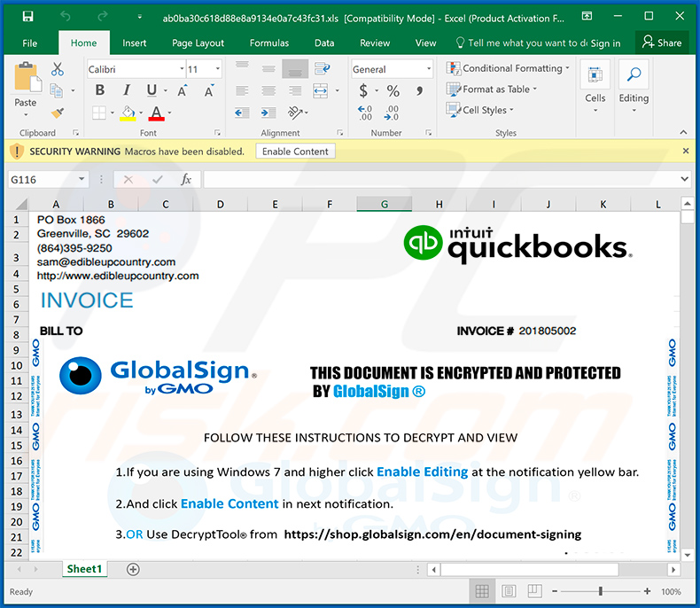Switch to Page Layout tab
The height and width of the screenshot is (608, 700).
tap(198, 43)
